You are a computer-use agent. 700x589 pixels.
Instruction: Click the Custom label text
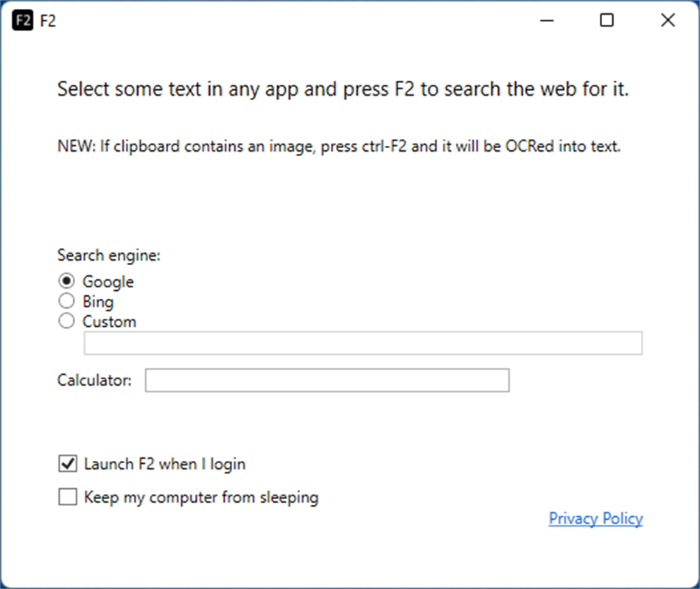coord(108,321)
